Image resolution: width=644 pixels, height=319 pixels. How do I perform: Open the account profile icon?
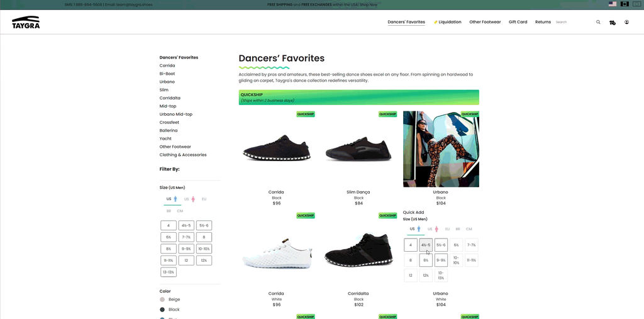[627, 22]
